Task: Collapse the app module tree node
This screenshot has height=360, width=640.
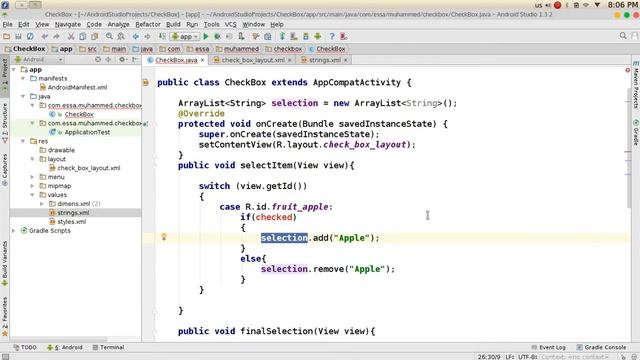Action: tap(14, 70)
